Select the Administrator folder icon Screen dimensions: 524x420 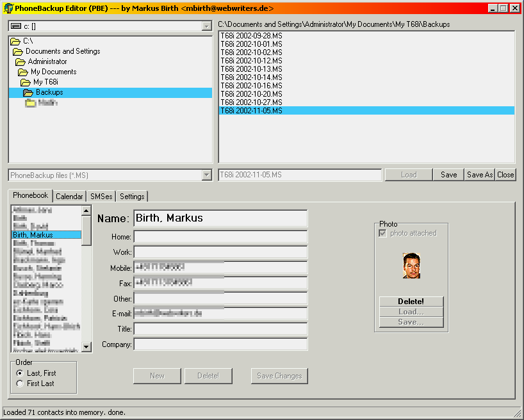(x=20, y=61)
